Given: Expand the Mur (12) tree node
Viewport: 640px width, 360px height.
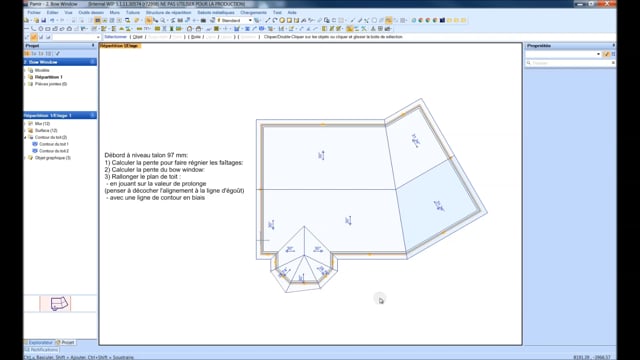Looking at the screenshot, I should tap(25, 124).
